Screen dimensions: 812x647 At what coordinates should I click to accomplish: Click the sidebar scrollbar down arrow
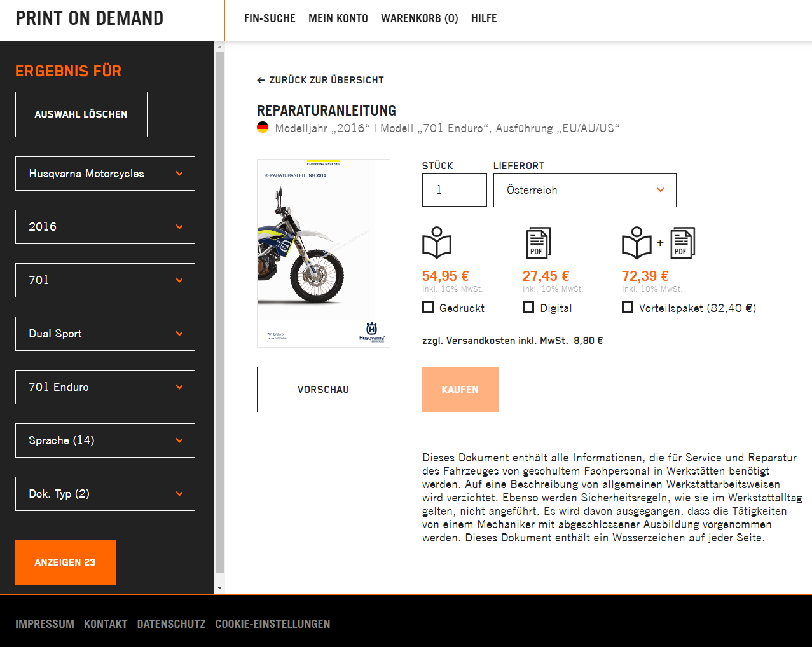(220, 589)
